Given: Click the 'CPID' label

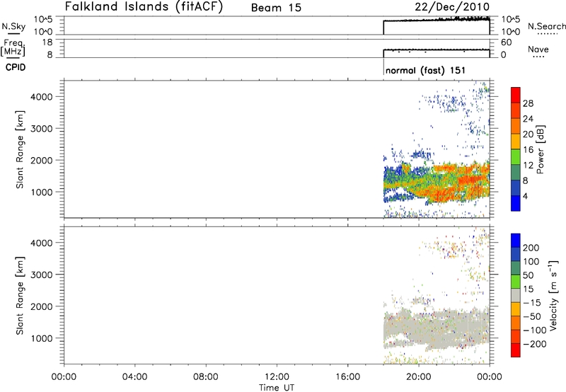Looking at the screenshot, I should coord(16,67).
